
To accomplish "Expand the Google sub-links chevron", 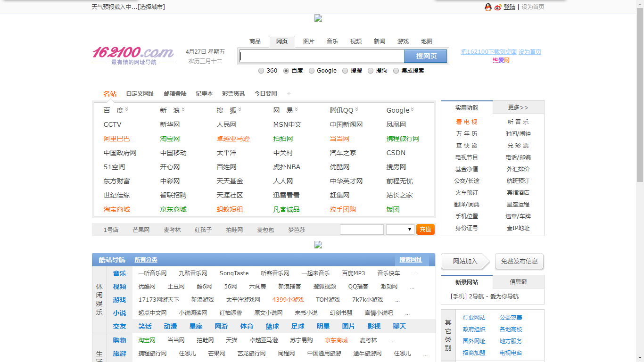I will (x=413, y=110).
